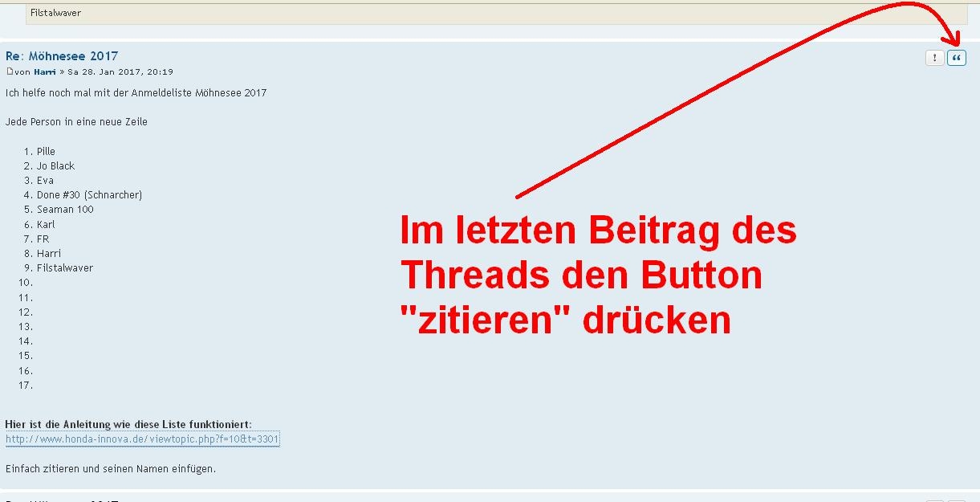Screen dimensions: 980x502
Task: Click the report post exclamation mark button
Action: click(x=934, y=58)
